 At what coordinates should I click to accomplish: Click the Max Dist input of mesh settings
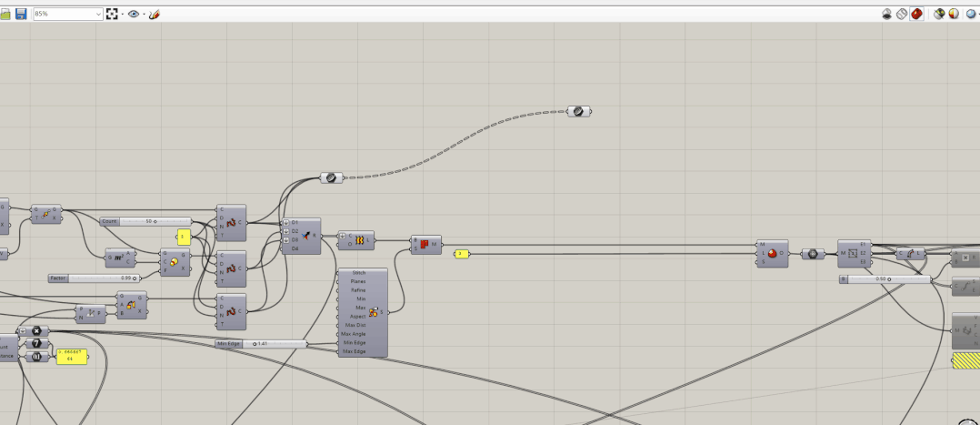point(355,326)
